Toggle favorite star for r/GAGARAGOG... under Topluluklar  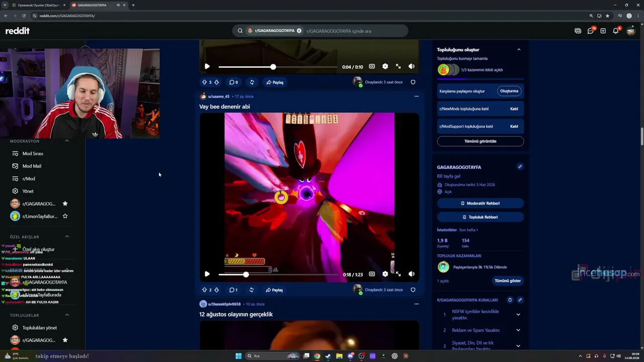coord(65,340)
